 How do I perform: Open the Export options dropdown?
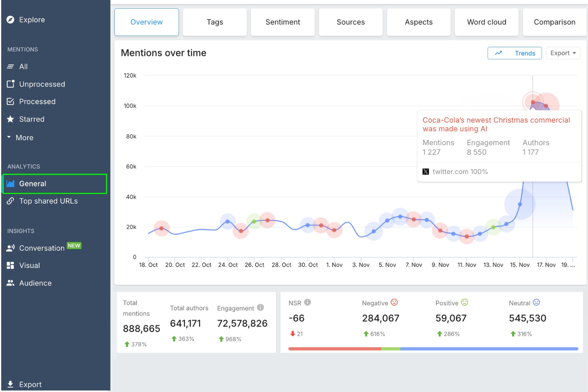point(563,53)
